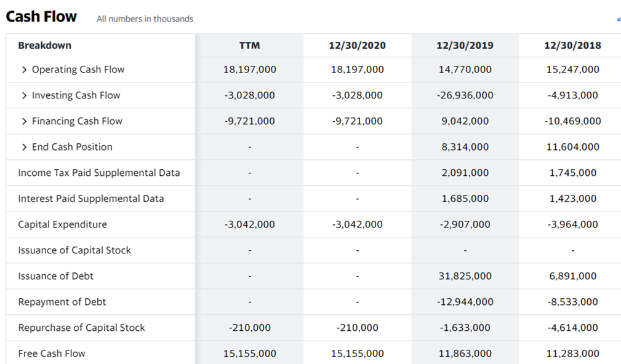Select the TTM column header
The width and height of the screenshot is (621, 364).
point(249,45)
